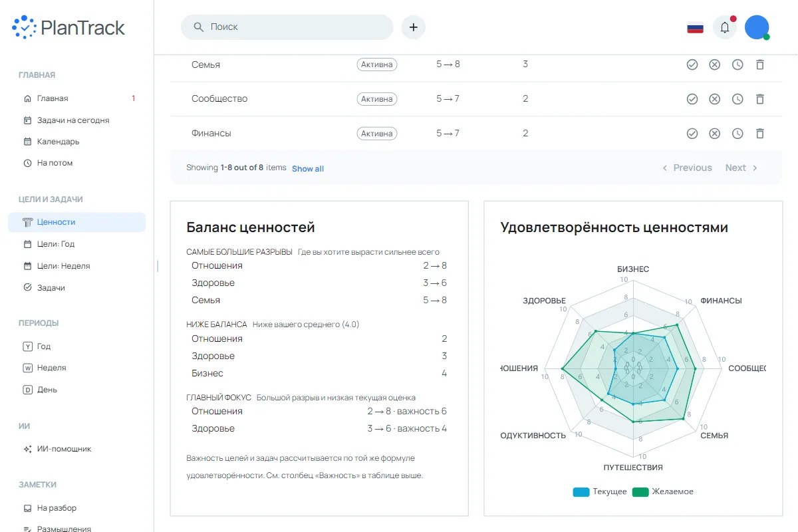Go to Задачи in Цели и задачи
Image resolution: width=798 pixels, height=532 pixels.
[x=76, y=288]
